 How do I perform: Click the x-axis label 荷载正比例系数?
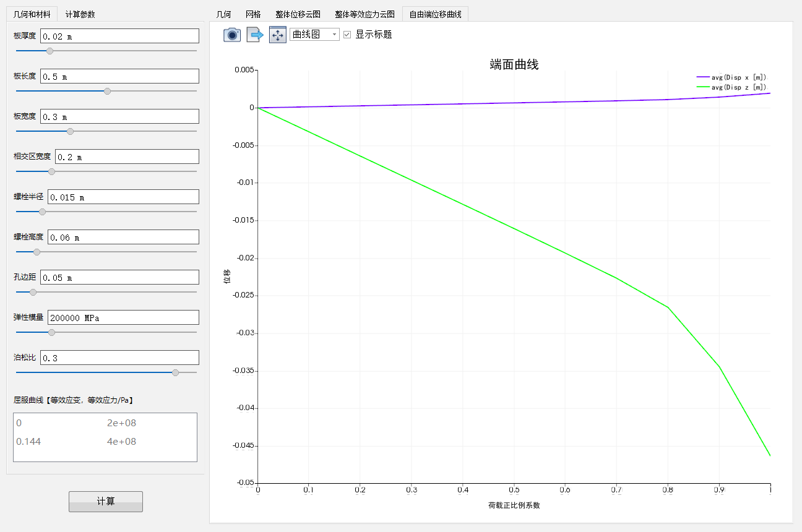coord(514,505)
